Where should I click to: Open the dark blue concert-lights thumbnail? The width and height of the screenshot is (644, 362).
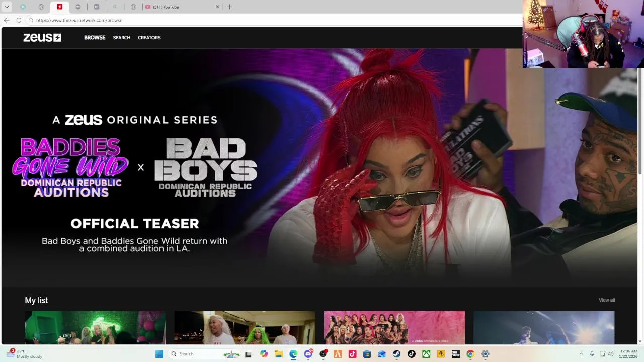tap(543, 327)
